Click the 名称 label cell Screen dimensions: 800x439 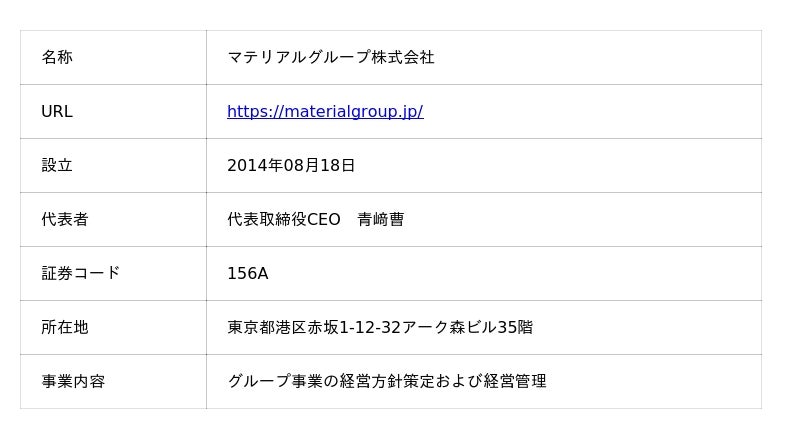coord(57,58)
